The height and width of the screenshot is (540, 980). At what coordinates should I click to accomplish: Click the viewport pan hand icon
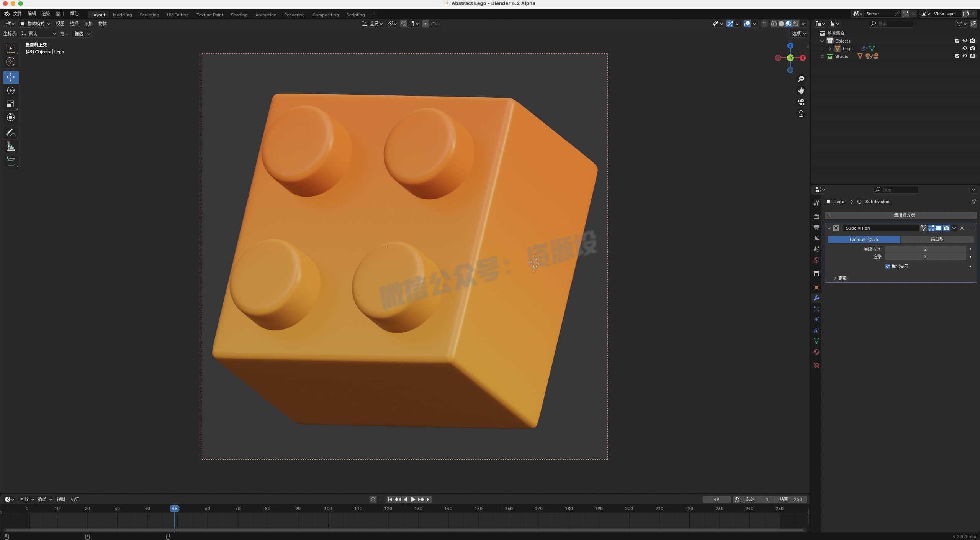click(x=801, y=90)
